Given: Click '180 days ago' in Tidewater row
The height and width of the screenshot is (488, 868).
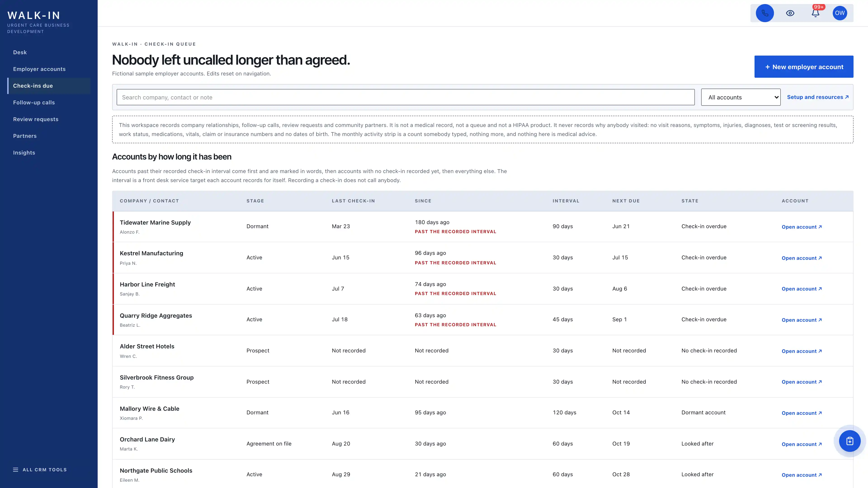Looking at the screenshot, I should [x=432, y=222].
